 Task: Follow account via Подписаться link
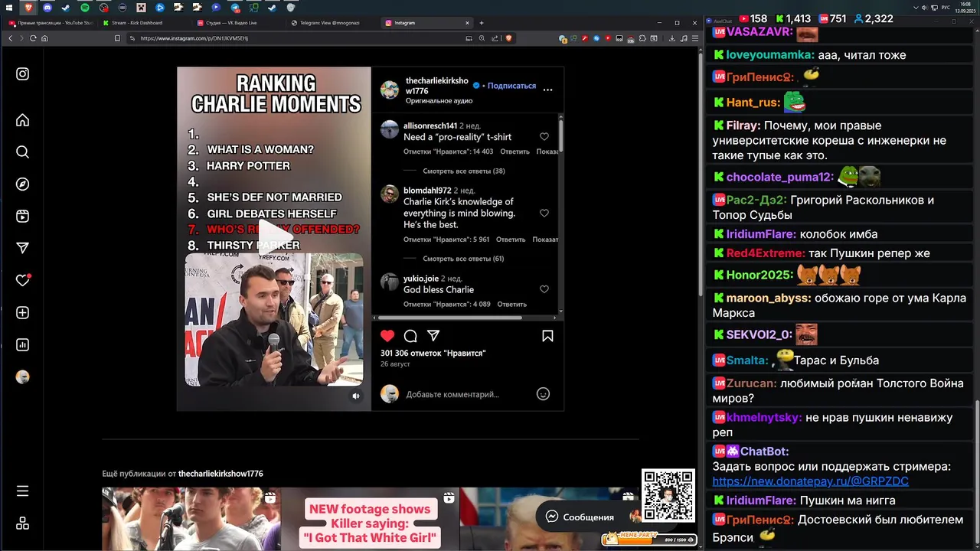point(511,86)
